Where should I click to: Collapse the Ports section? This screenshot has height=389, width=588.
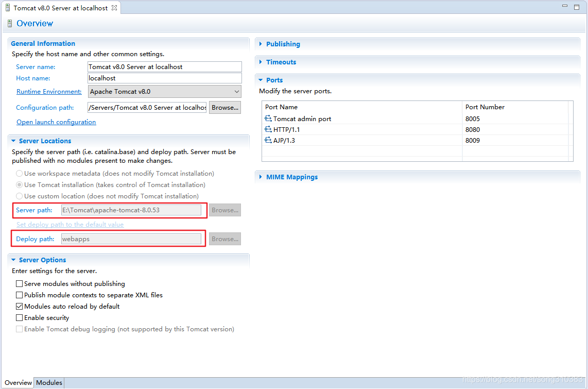(x=261, y=80)
